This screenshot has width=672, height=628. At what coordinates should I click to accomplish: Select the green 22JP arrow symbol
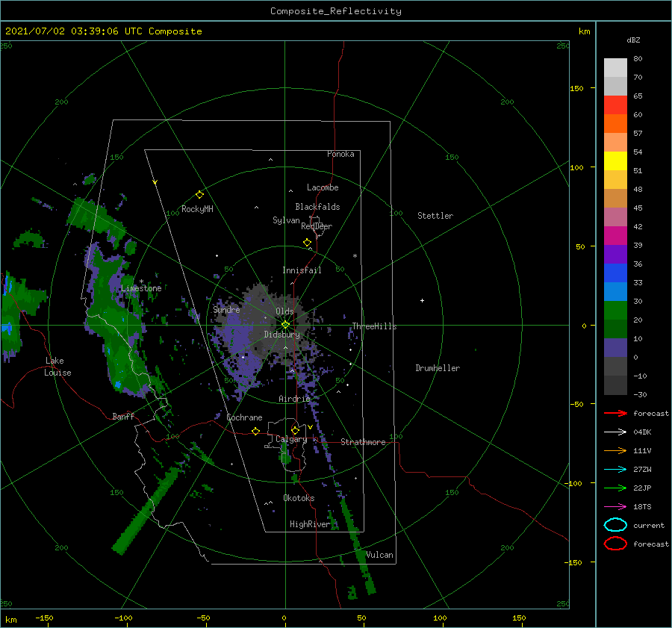coord(615,488)
